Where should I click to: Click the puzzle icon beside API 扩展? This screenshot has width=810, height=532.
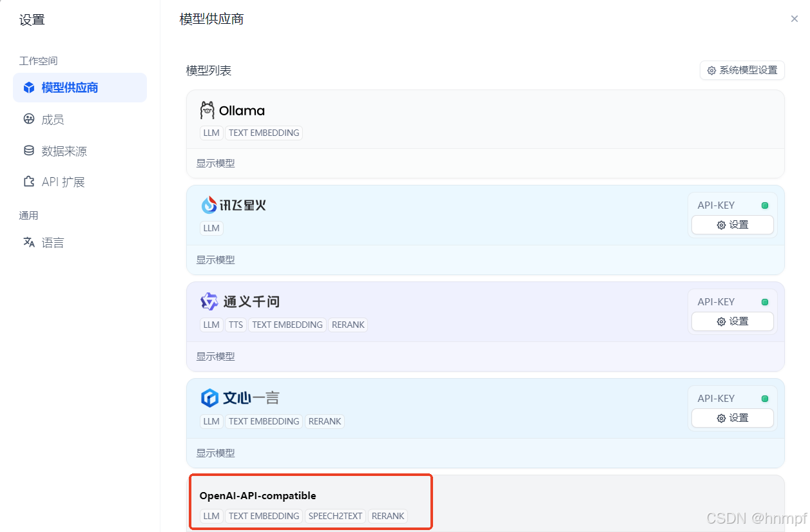pos(29,182)
